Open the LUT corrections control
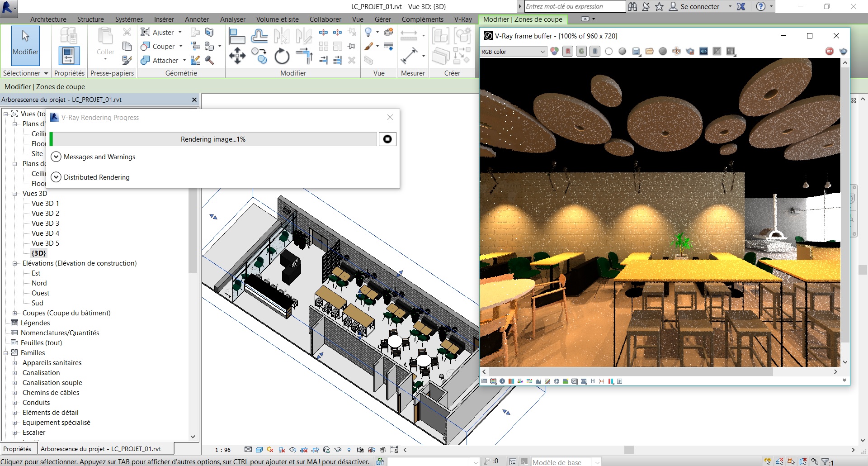 click(x=583, y=381)
